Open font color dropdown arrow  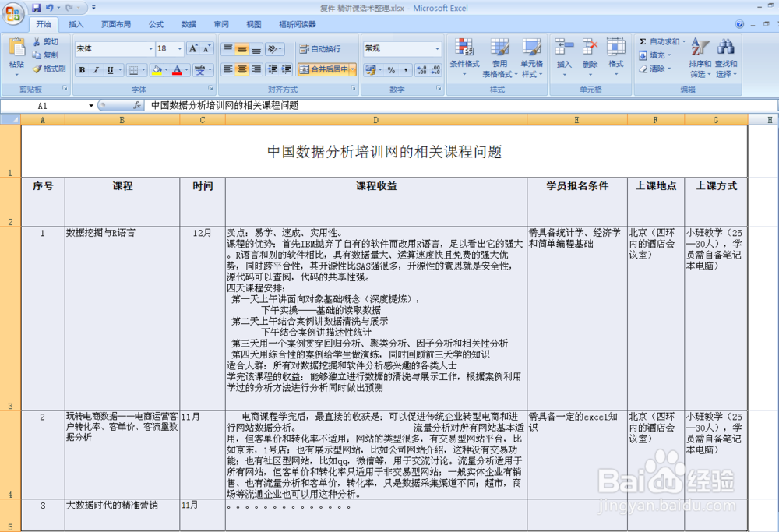click(187, 70)
